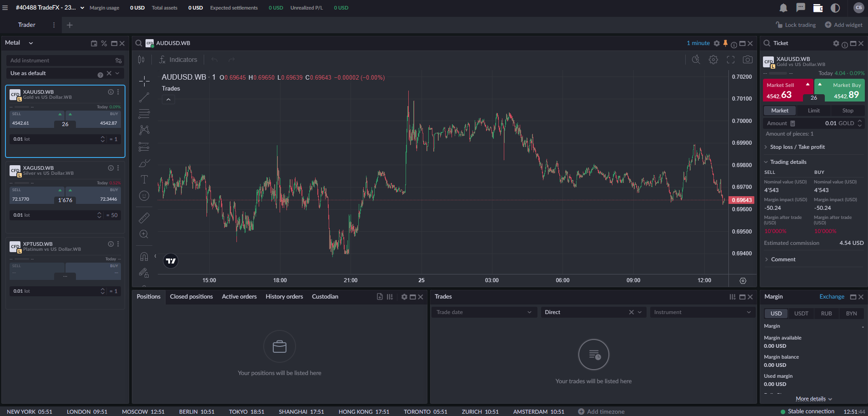Open chart settings gear in toolbar
The width and height of the screenshot is (868, 416).
[713, 60]
